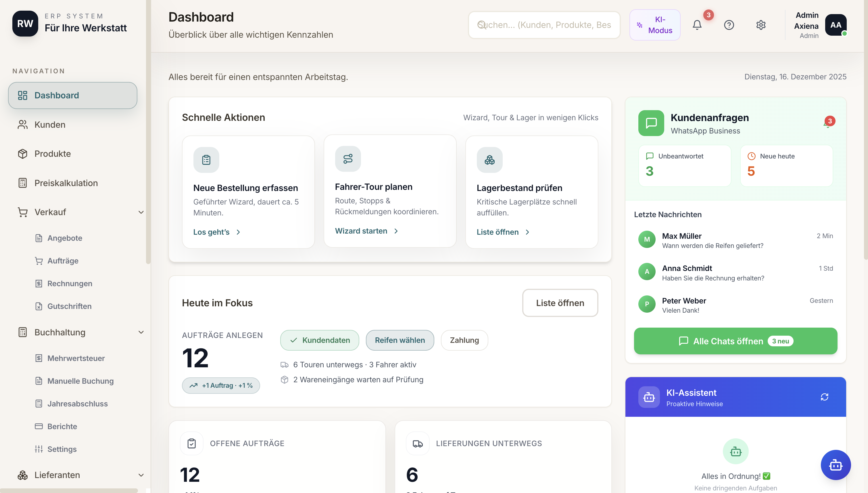The height and width of the screenshot is (493, 868).
Task: Open the floating chatbot robot button
Action: [835, 465]
